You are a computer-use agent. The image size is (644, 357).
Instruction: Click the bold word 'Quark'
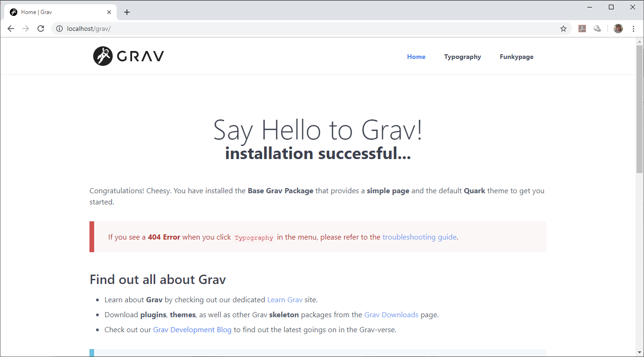(474, 190)
